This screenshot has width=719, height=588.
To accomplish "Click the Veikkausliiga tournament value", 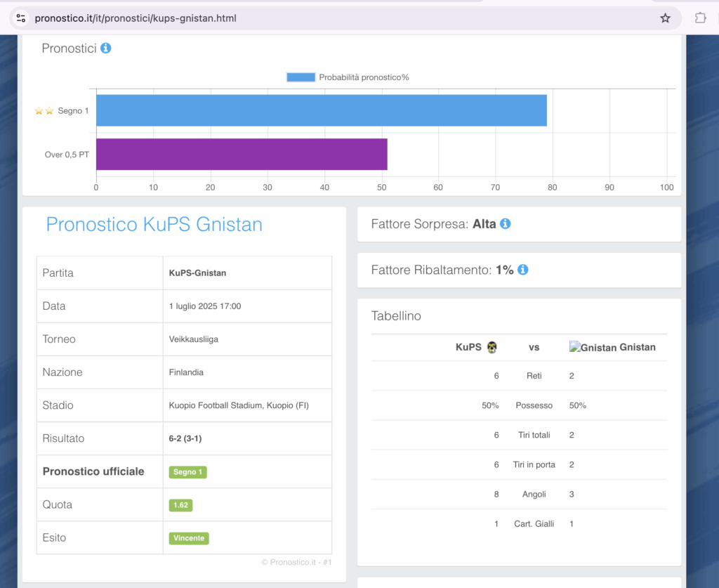I will coord(194,339).
